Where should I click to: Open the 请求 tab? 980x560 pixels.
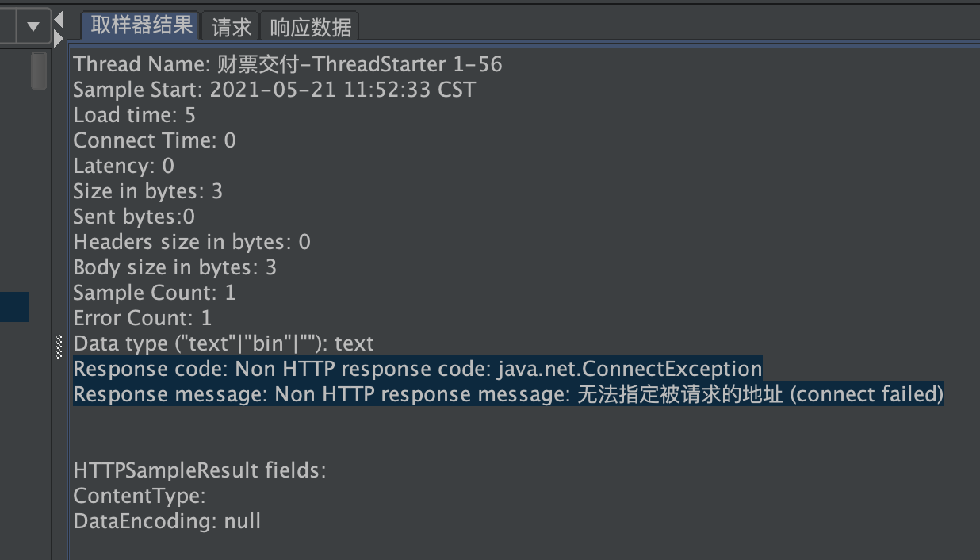pyautogui.click(x=231, y=27)
